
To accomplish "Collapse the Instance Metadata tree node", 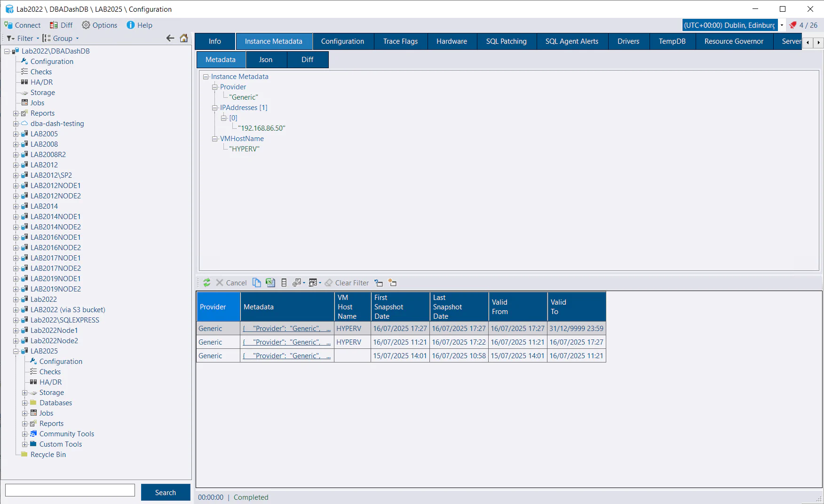I will coord(205,77).
